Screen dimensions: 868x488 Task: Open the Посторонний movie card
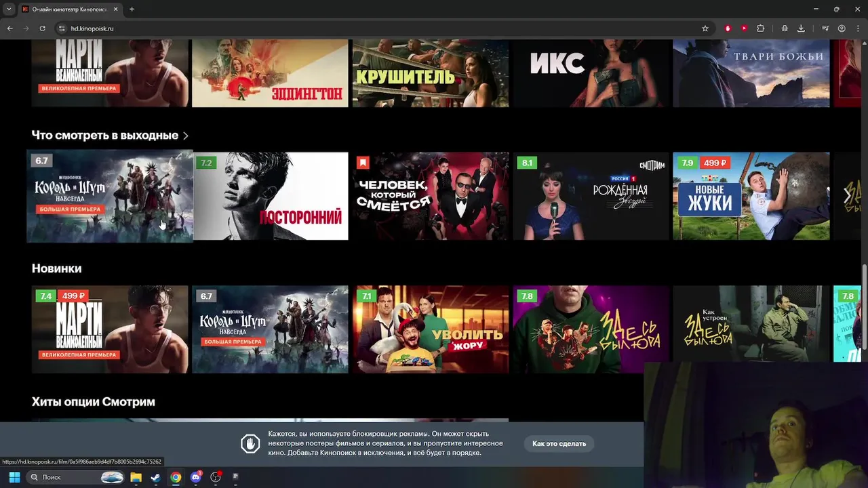click(x=270, y=196)
